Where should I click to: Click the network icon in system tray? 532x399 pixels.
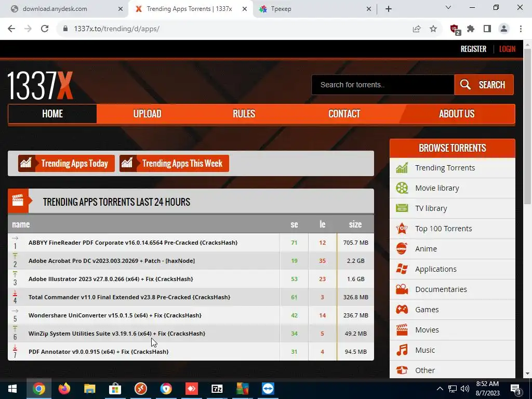(453, 389)
